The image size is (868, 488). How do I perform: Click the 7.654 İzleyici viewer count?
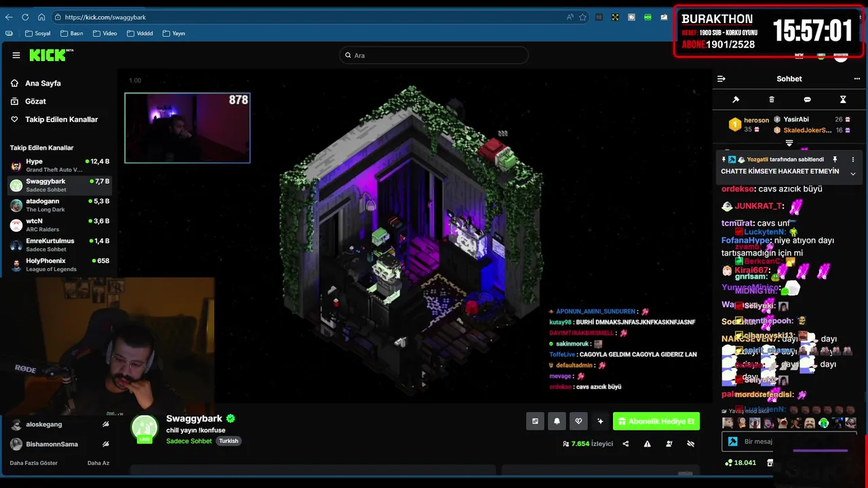(x=588, y=444)
